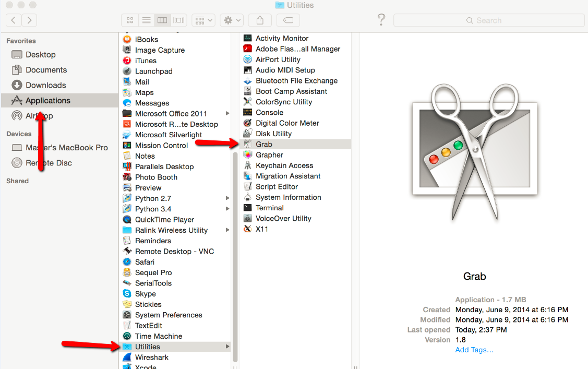Select the Launchpad rocket icon
This screenshot has width=588, height=369.
pos(127,71)
